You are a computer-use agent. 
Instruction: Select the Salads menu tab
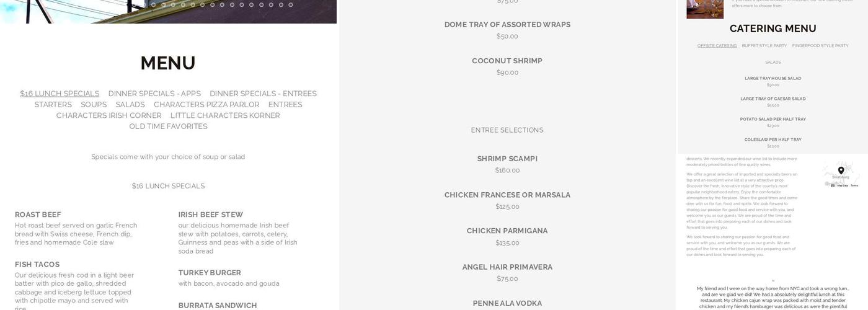130,105
